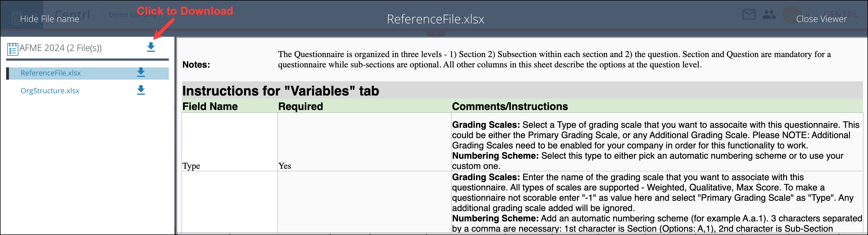Click the questionnaire icon beside Hide File name
The height and width of the screenshot is (235, 868).
coord(17,18)
